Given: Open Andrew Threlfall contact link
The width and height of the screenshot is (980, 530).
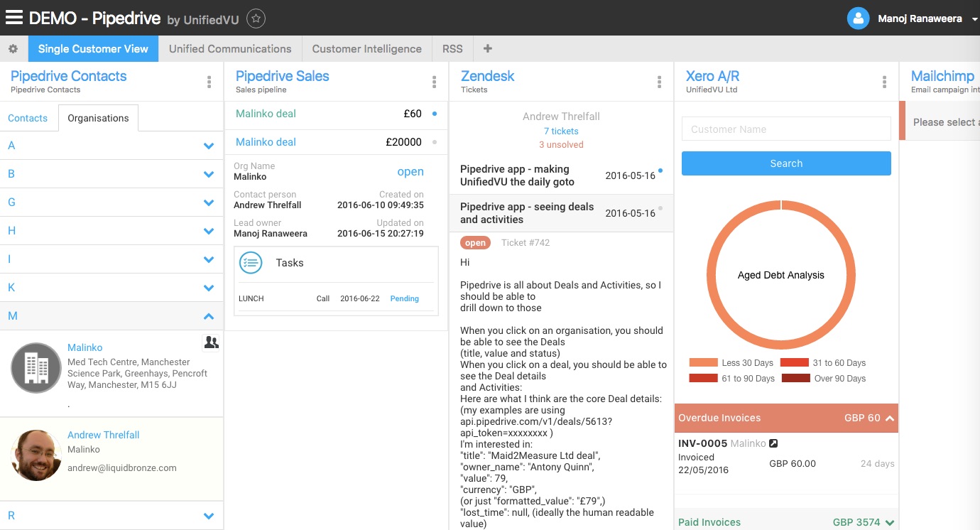Looking at the screenshot, I should tap(103, 435).
